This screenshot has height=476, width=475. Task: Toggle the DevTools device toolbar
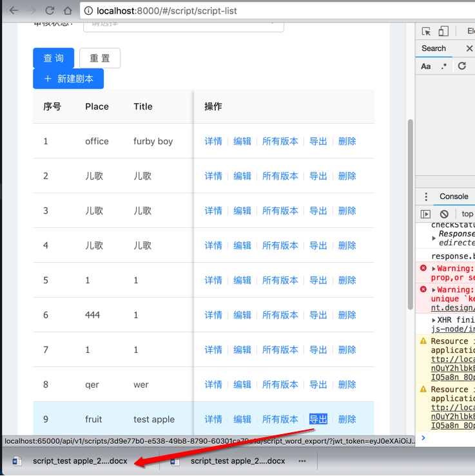pos(443,31)
